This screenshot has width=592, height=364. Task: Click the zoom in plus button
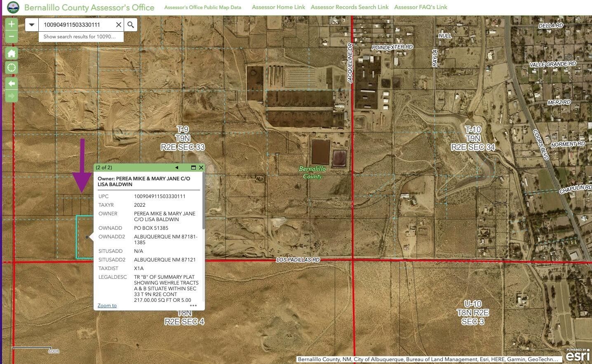coord(12,24)
